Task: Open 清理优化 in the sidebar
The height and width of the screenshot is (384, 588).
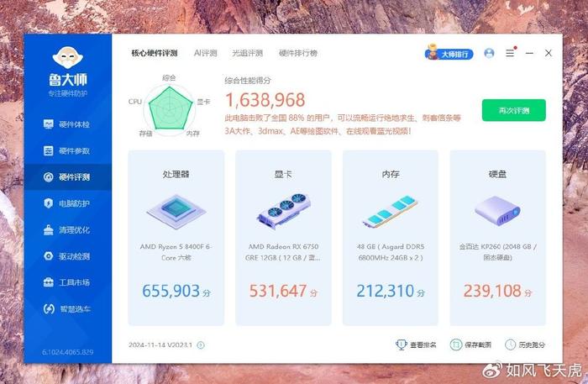Action: pos(67,230)
